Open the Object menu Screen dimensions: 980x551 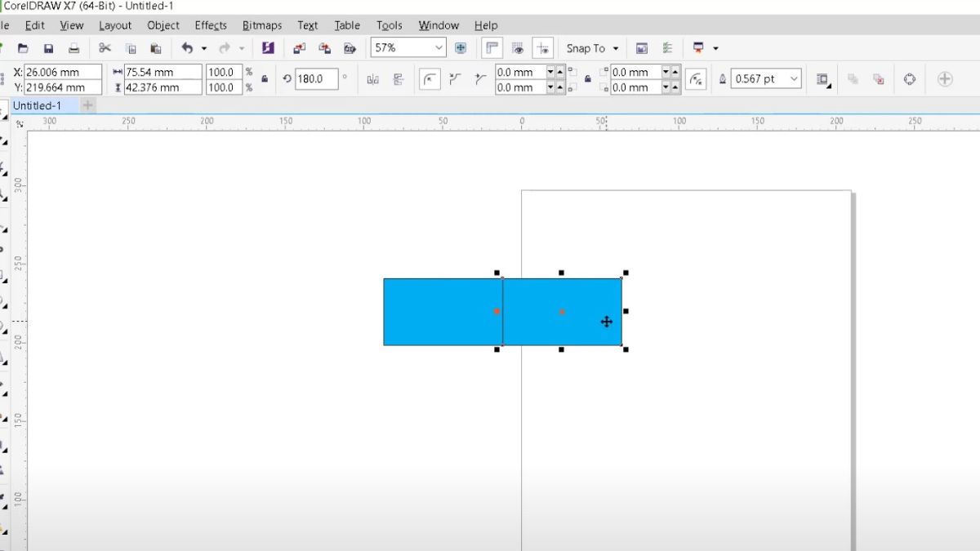point(163,25)
